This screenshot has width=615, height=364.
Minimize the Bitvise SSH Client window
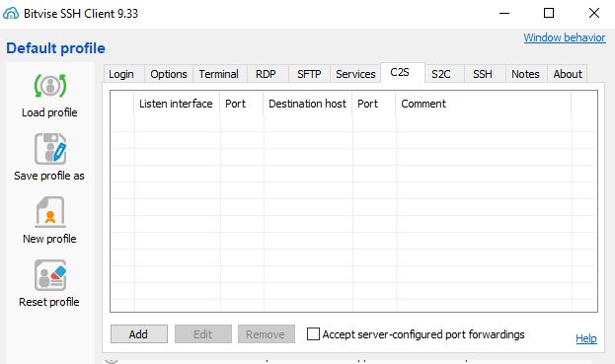point(504,14)
